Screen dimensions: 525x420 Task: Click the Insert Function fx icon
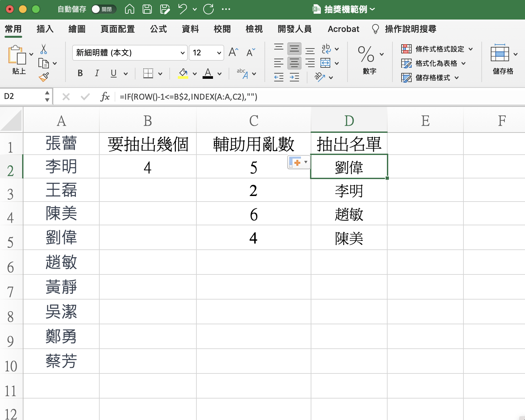pyautogui.click(x=105, y=97)
